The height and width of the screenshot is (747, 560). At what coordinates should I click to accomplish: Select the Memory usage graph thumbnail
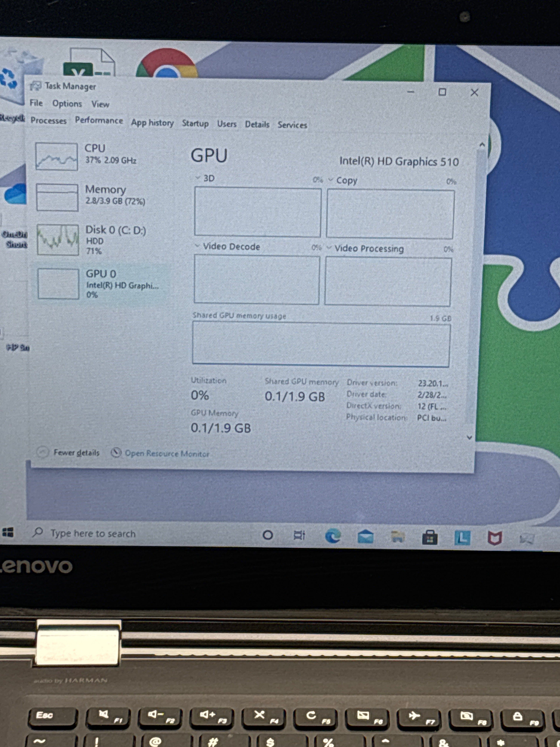coord(57,197)
